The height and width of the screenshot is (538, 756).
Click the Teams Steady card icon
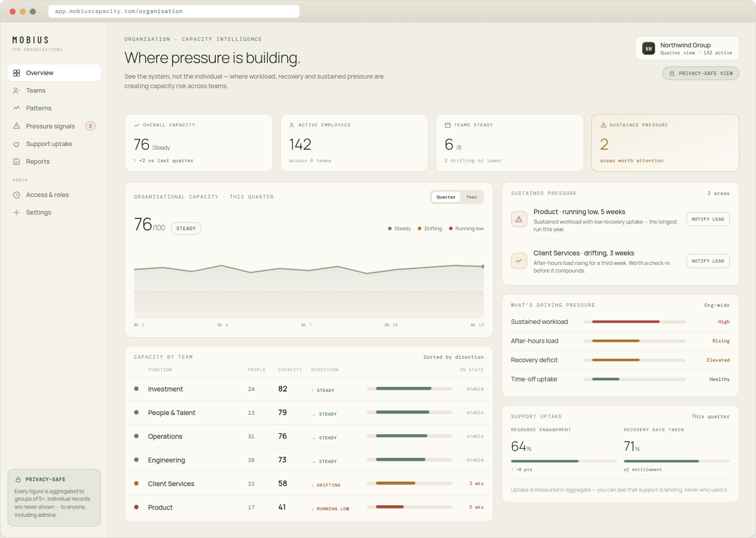coord(448,125)
